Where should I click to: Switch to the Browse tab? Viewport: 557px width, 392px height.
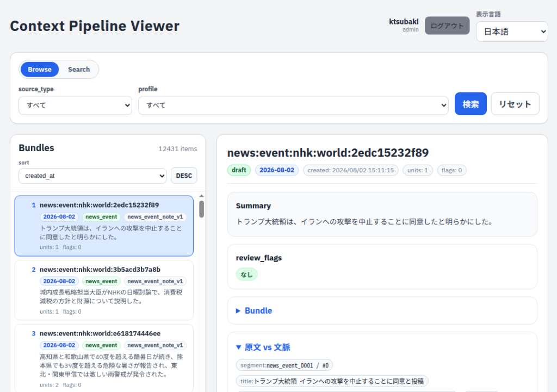click(x=39, y=69)
